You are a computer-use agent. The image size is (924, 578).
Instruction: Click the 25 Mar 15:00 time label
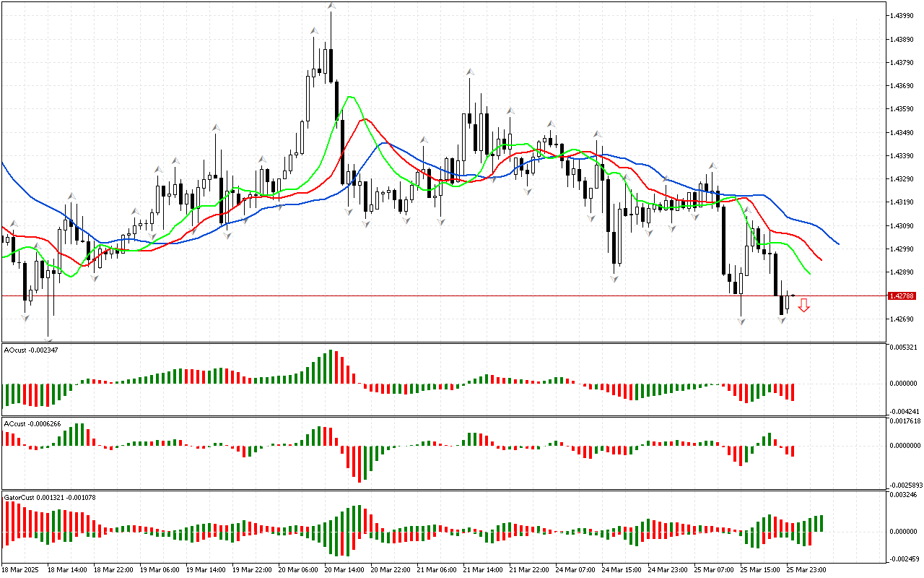[x=761, y=570]
